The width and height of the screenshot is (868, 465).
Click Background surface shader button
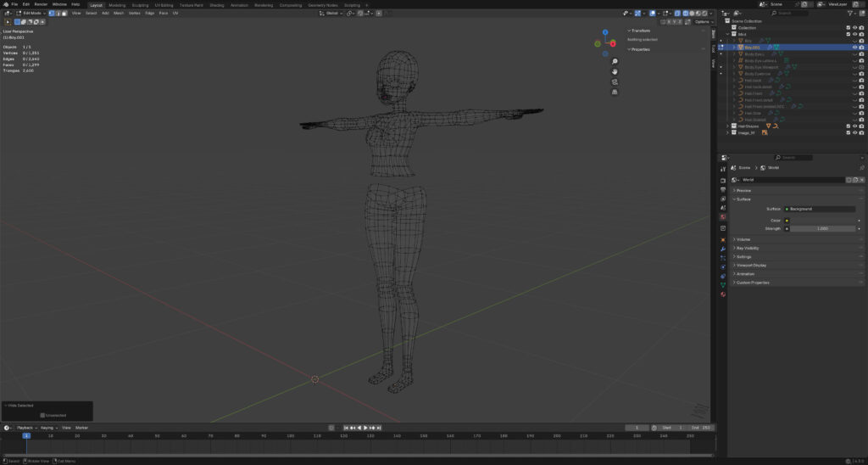(820, 209)
